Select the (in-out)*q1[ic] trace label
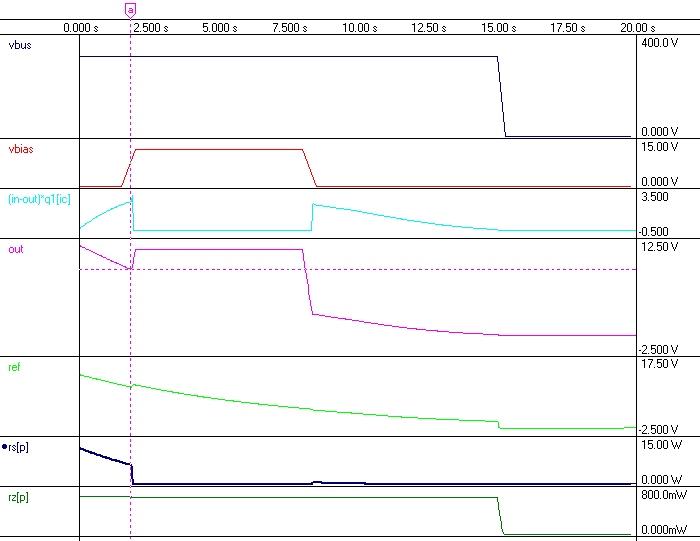This screenshot has width=700, height=541. (x=39, y=199)
